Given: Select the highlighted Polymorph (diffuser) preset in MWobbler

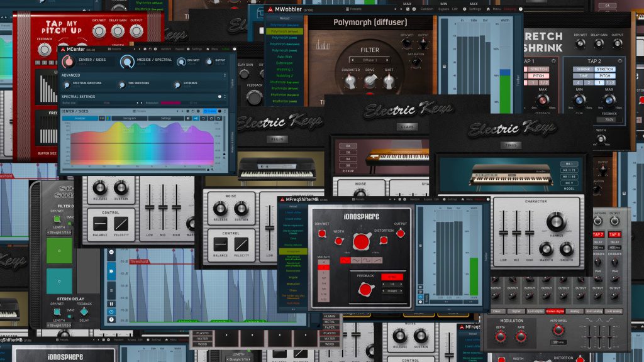Looking at the screenshot, I should point(284,31).
